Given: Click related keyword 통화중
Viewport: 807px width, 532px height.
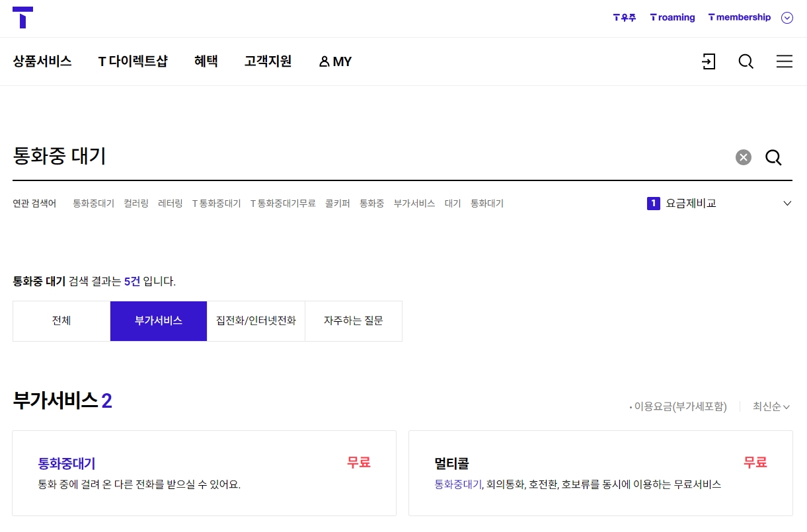Looking at the screenshot, I should click(x=371, y=204).
